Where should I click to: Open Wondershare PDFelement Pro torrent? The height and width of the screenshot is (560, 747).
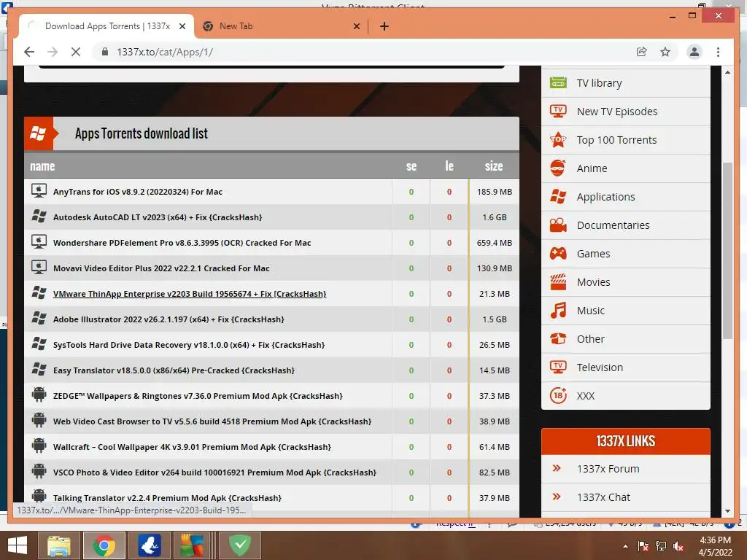182,243
